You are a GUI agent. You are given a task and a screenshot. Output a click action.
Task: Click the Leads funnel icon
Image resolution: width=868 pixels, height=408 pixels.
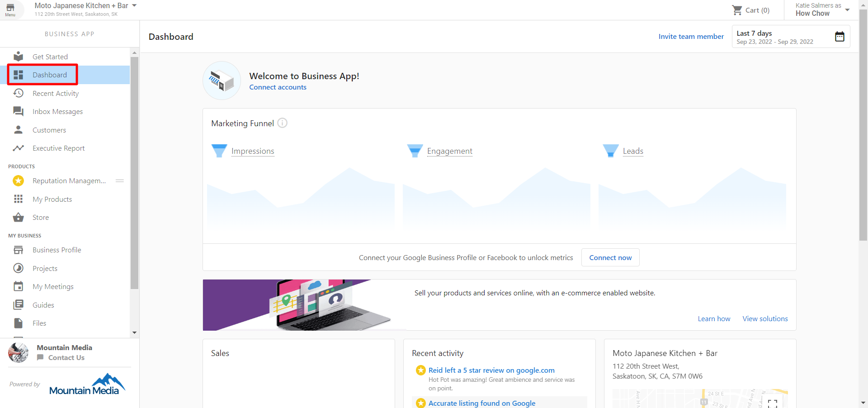[x=611, y=151]
